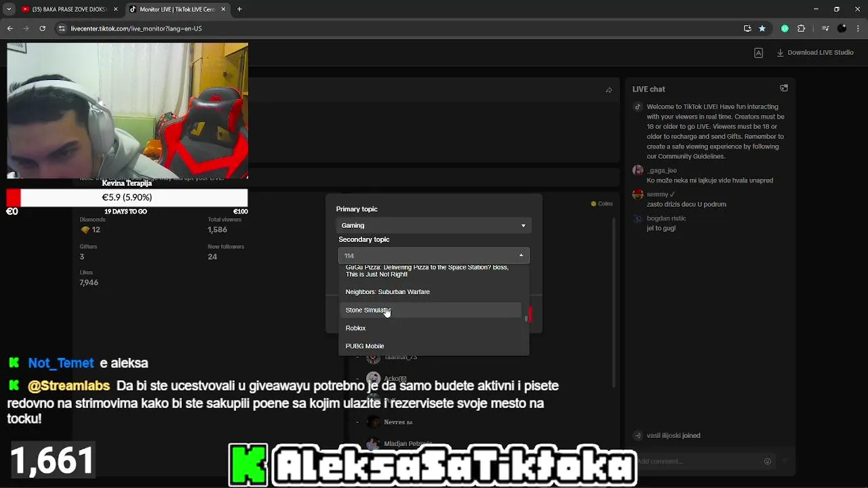Click the webcam video overlay
This screenshot has width=868, height=488.
tap(127, 110)
